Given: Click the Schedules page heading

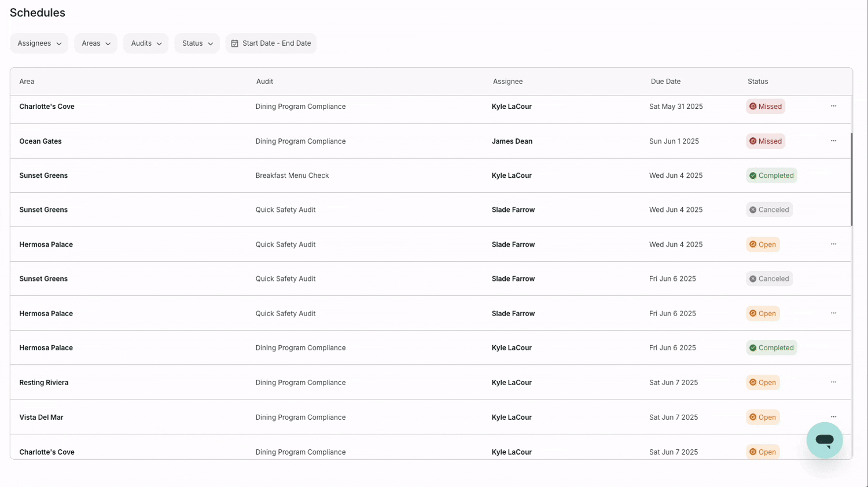Looking at the screenshot, I should point(38,13).
